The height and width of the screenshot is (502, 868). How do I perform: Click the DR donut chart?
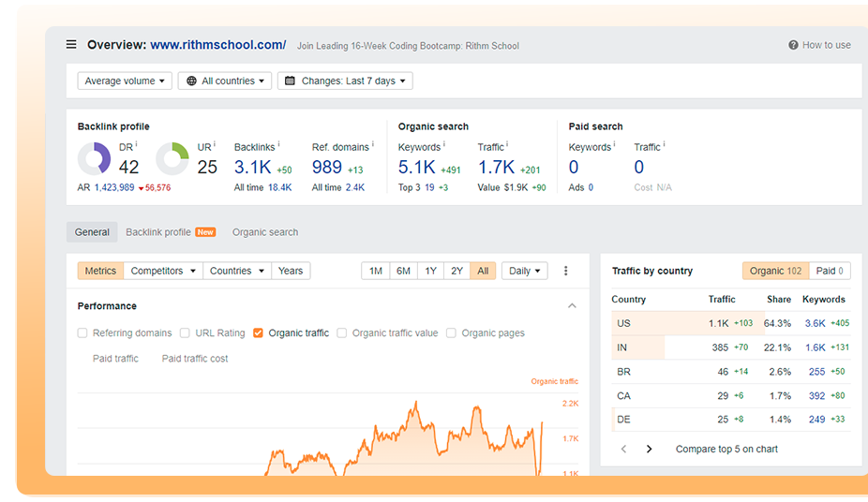click(x=94, y=158)
